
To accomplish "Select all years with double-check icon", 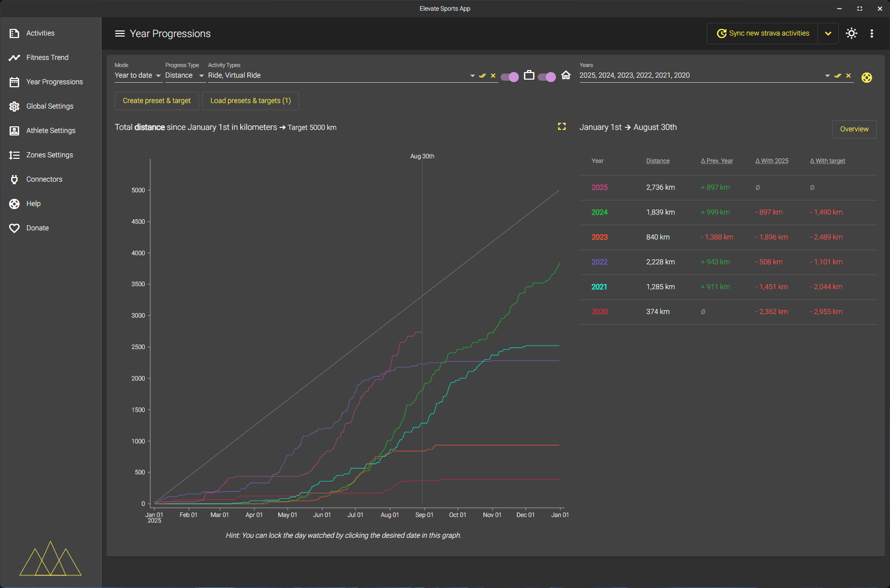I will coord(838,76).
